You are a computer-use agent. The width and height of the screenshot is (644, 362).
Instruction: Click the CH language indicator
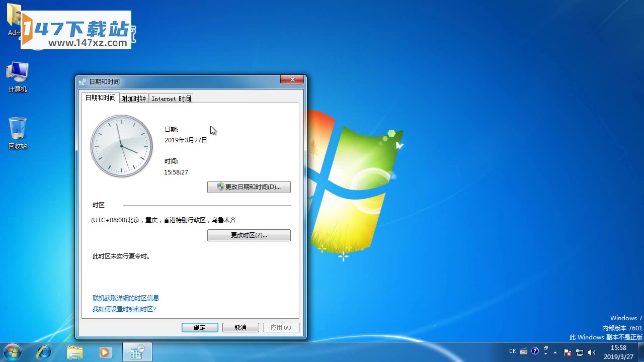[x=513, y=351]
